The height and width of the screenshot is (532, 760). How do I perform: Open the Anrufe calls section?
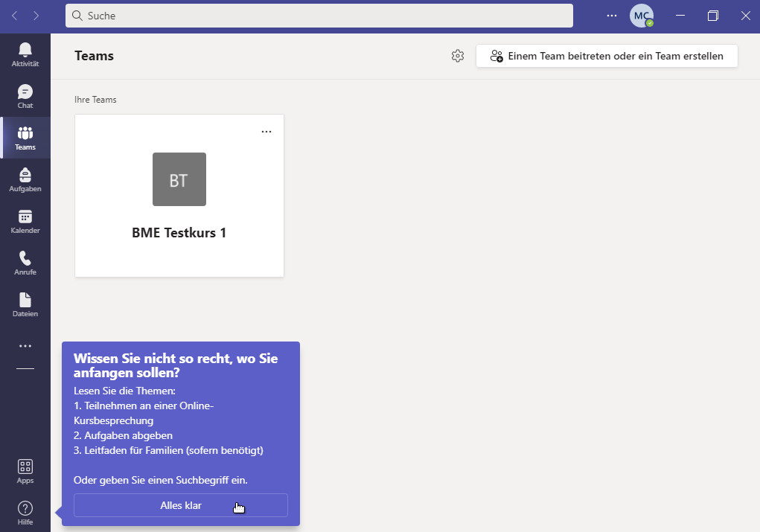coord(25,263)
